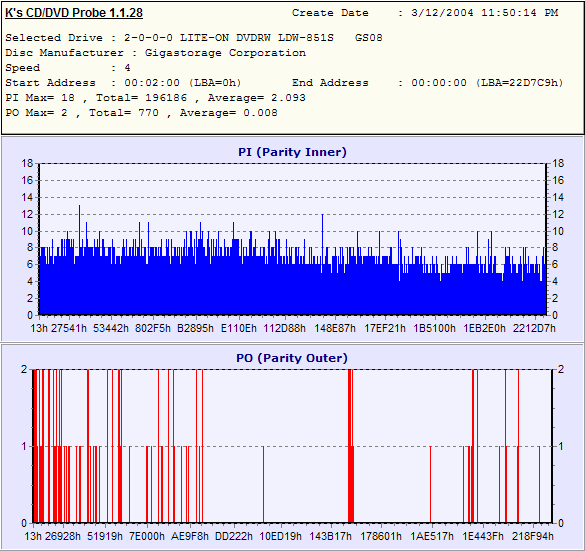Click the Disc Manufacturer Gigastorage Corporation text

(x=156, y=53)
